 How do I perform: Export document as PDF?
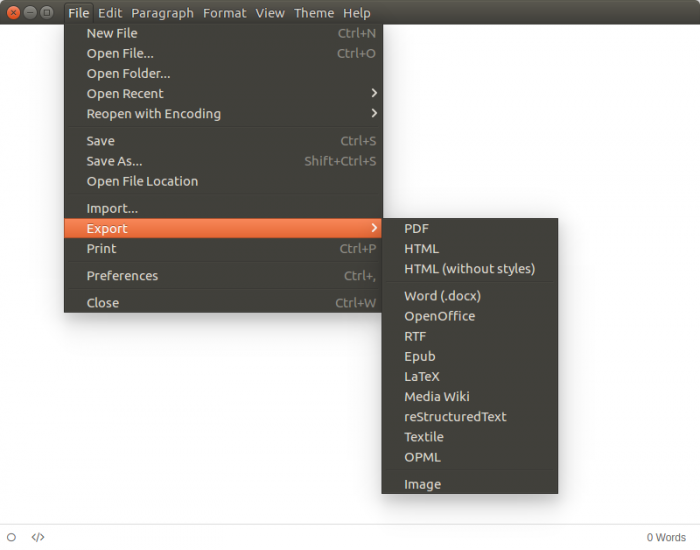(416, 228)
